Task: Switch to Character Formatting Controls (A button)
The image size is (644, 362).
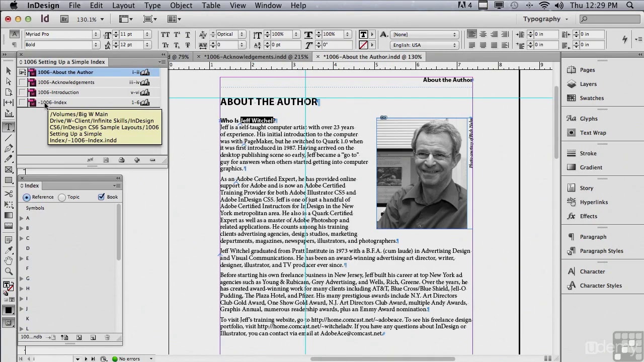Action: 15,34
